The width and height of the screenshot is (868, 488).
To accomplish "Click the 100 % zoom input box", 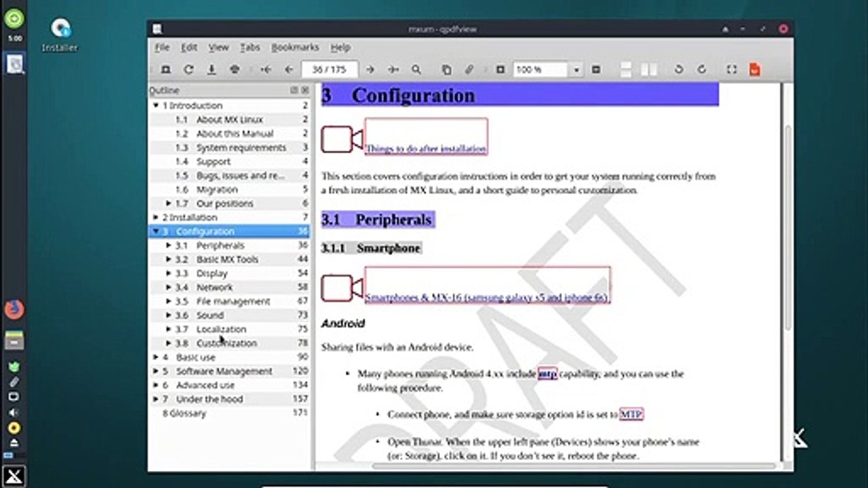I will 540,70.
